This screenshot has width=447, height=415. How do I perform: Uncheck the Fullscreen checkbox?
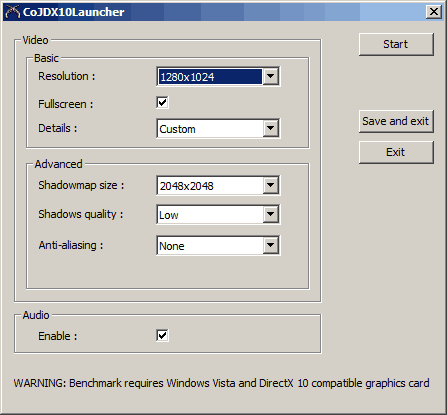coord(162,102)
